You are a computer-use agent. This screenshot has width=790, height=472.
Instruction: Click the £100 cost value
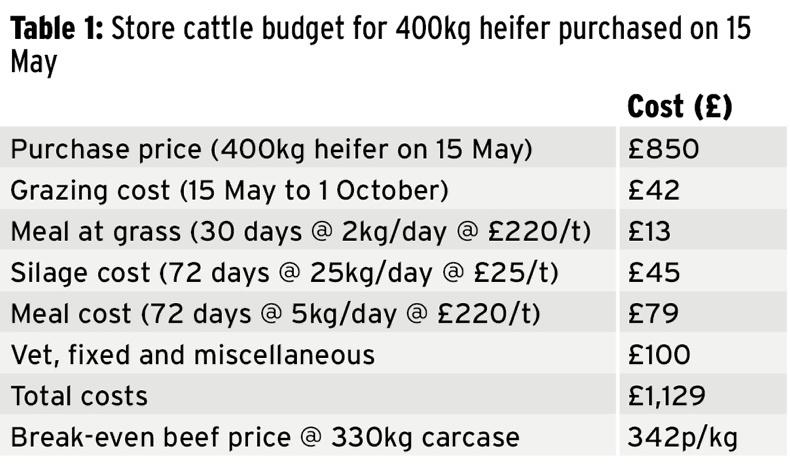click(x=662, y=354)
